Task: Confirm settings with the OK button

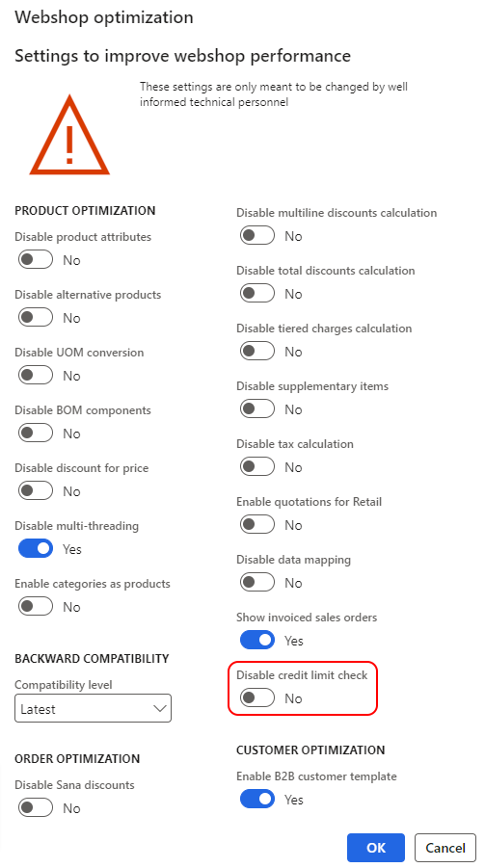Action: click(376, 848)
